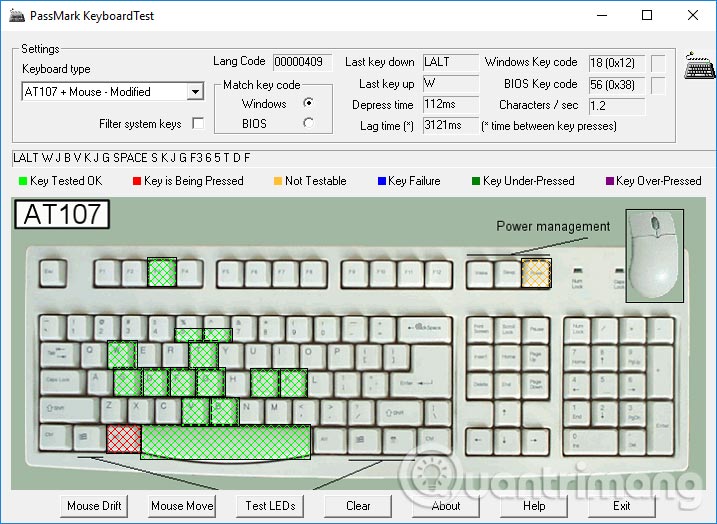Click the Power management label
Screen dimensions: 717x524
553,226
